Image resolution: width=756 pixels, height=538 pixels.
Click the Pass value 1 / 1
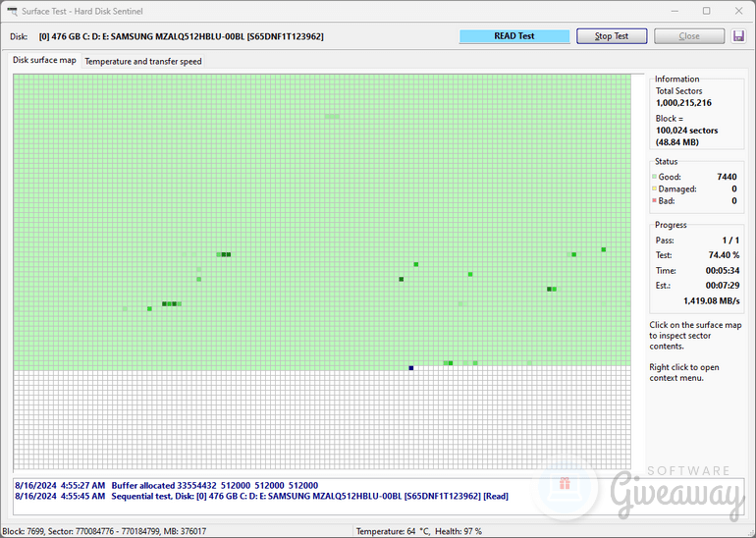pyautogui.click(x=730, y=241)
